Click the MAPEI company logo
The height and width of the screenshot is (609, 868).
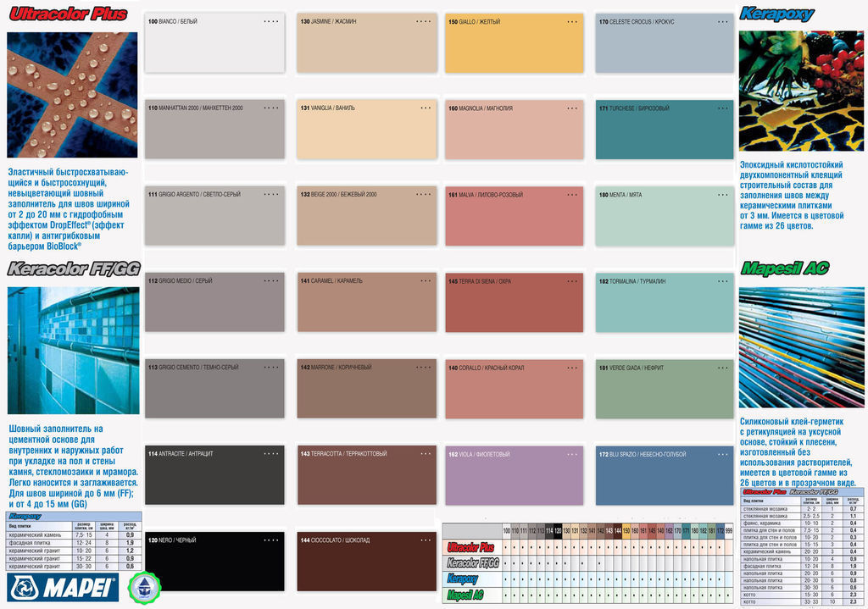pyautogui.click(x=63, y=588)
